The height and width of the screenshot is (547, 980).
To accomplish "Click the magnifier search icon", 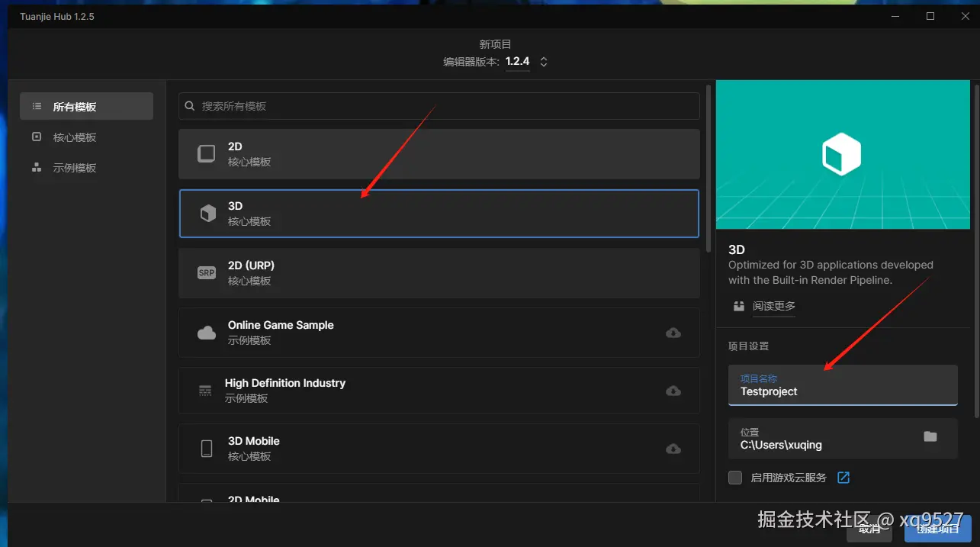I will [x=191, y=106].
